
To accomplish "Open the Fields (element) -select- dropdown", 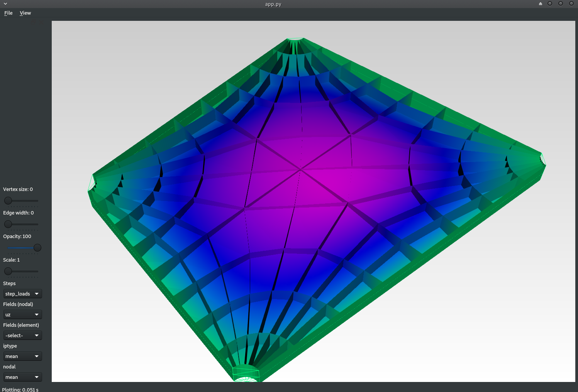I will pos(22,336).
